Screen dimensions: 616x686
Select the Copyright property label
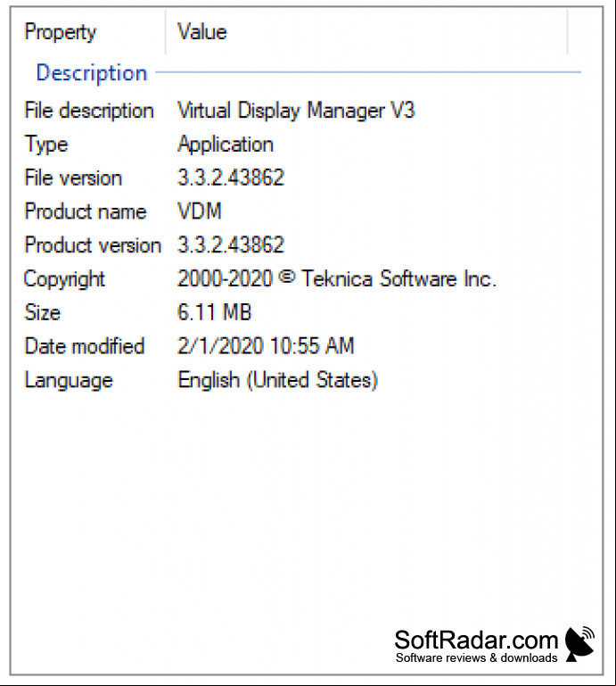point(64,279)
